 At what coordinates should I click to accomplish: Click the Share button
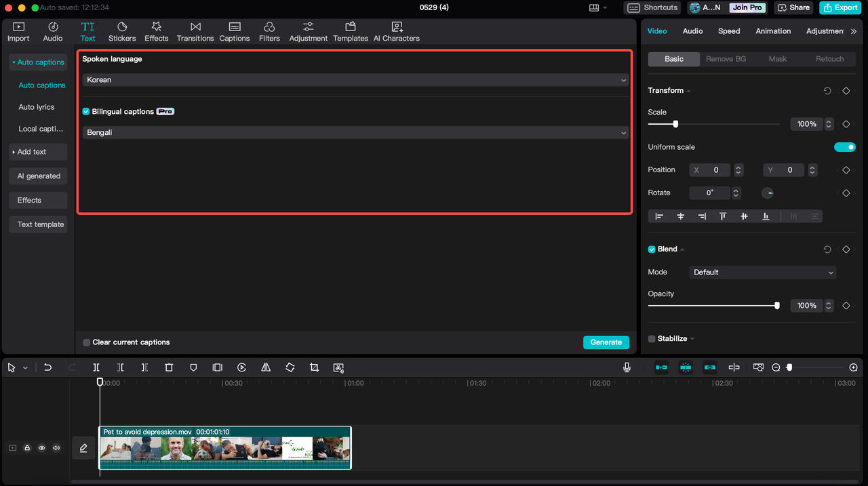click(793, 7)
